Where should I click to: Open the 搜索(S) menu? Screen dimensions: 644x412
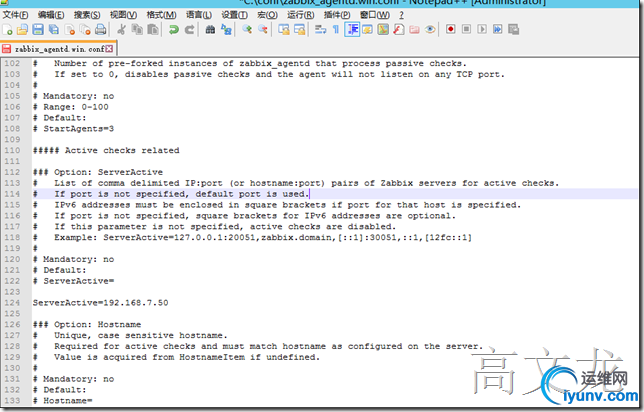pos(87,15)
